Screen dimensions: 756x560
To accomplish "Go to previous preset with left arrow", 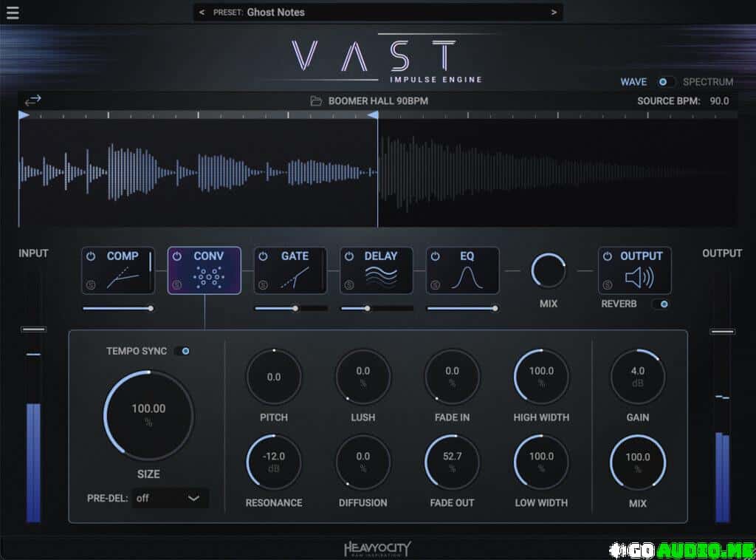I will click(202, 13).
